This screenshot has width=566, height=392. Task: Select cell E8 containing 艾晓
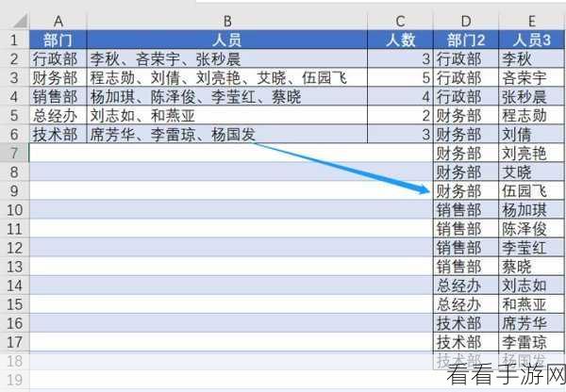[532, 172]
